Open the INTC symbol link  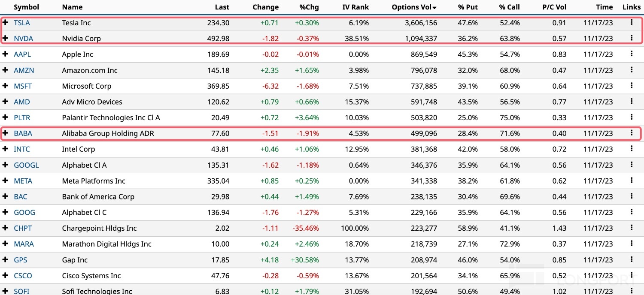click(22, 149)
